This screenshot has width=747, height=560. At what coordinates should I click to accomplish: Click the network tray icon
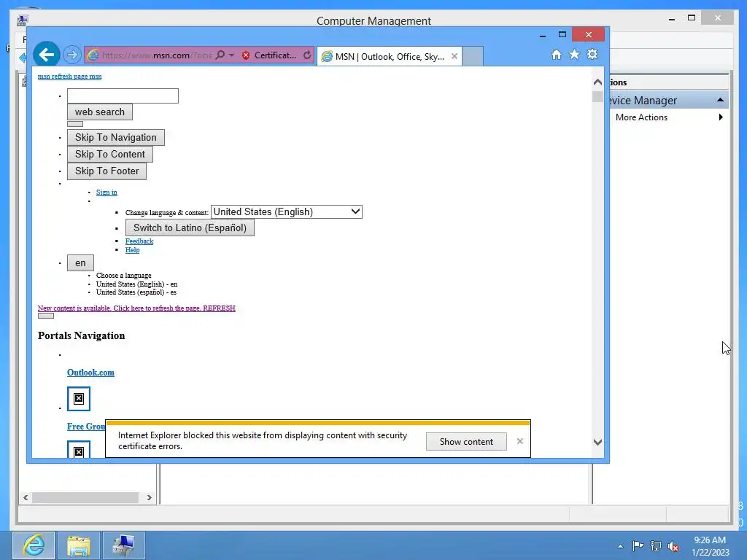656,546
